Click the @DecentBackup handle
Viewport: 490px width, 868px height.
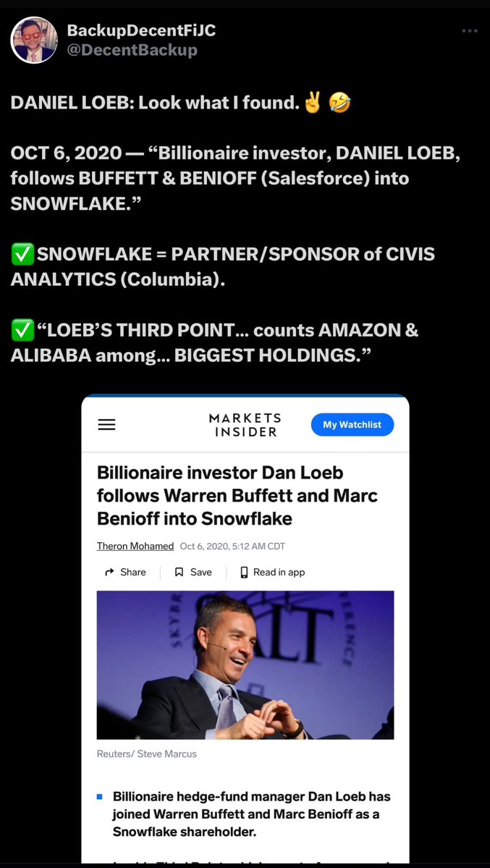[132, 51]
